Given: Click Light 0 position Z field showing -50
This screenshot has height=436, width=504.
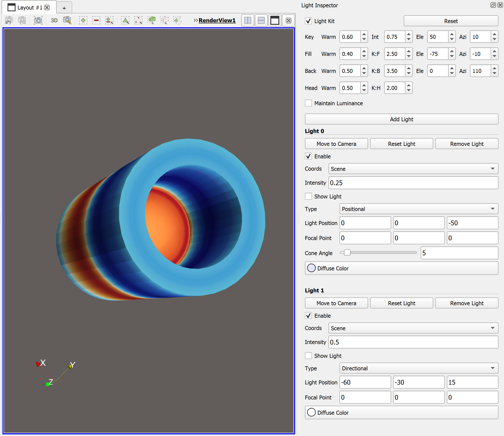Looking at the screenshot, I should [x=472, y=223].
